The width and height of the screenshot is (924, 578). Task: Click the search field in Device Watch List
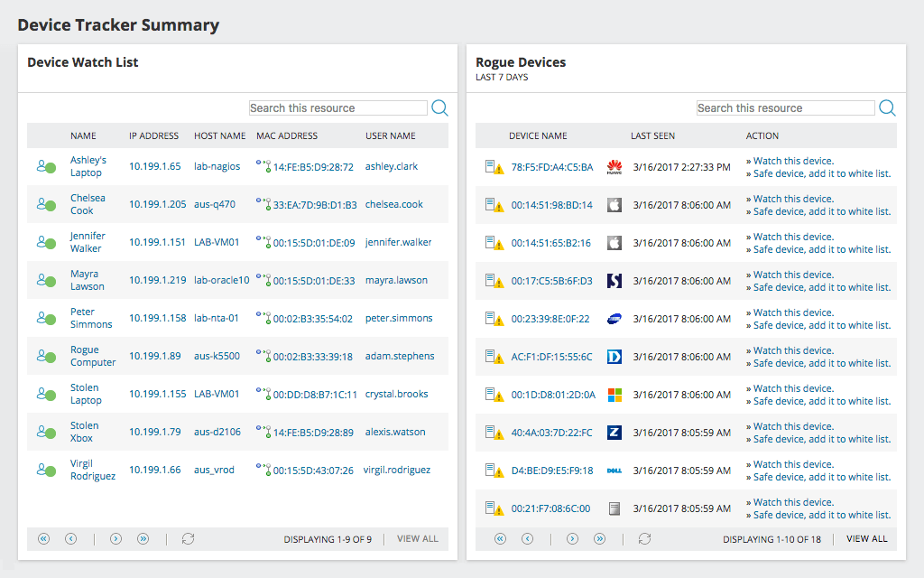(x=337, y=107)
